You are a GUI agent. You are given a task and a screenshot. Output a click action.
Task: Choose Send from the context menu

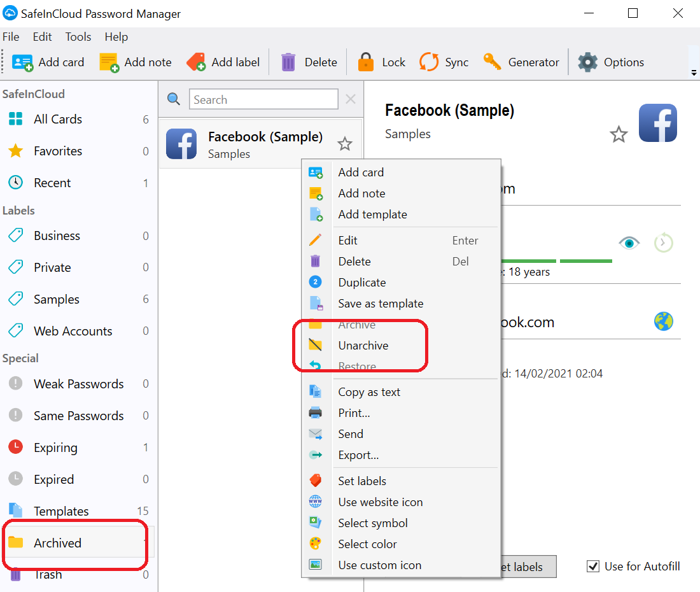[x=401, y=434]
